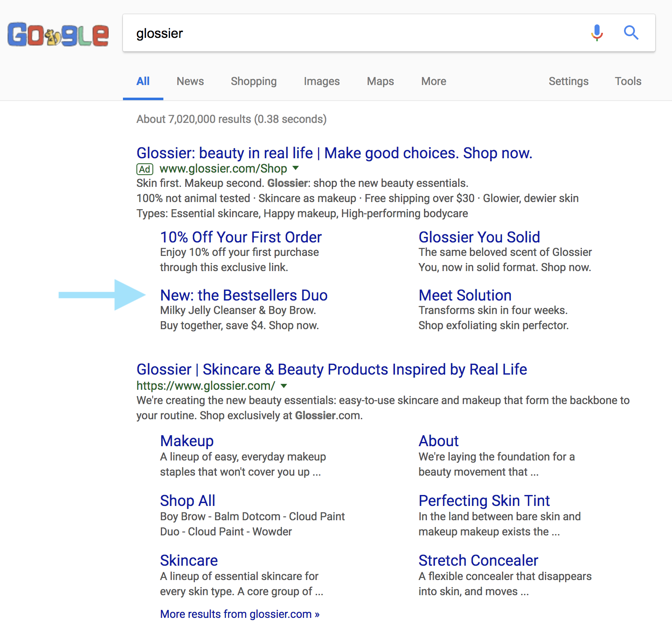Click text A flexible concealer that disappears
The image size is (672, 644).
click(x=505, y=576)
